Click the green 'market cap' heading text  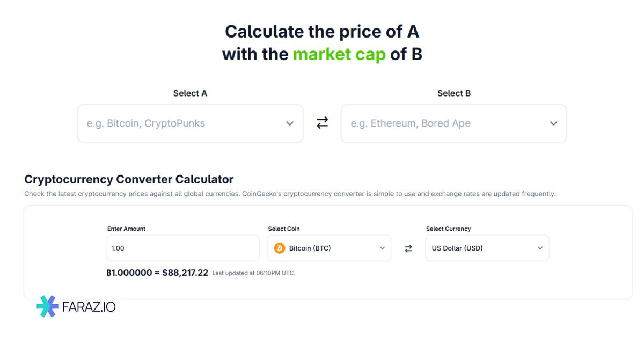(x=339, y=54)
